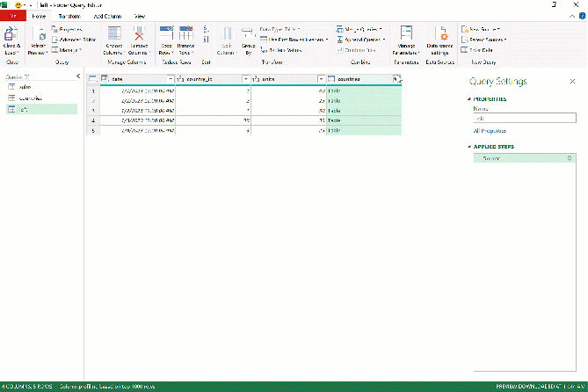The width and height of the screenshot is (588, 392).
Task: Expand the countries table column
Action: [397, 79]
